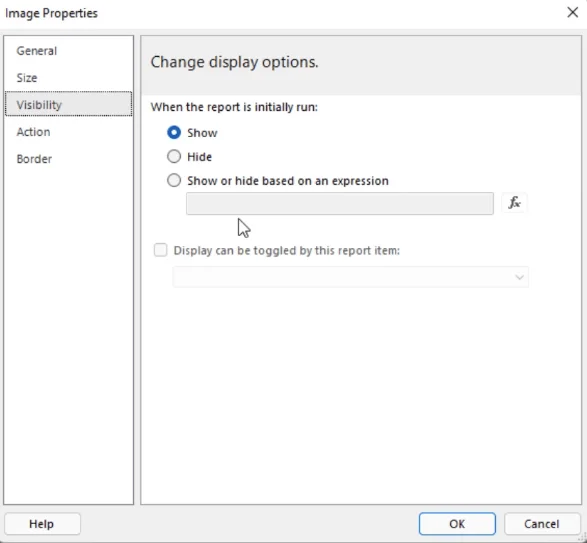This screenshot has width=587, height=543.
Task: Select the Hide radio button
Action: (x=174, y=157)
